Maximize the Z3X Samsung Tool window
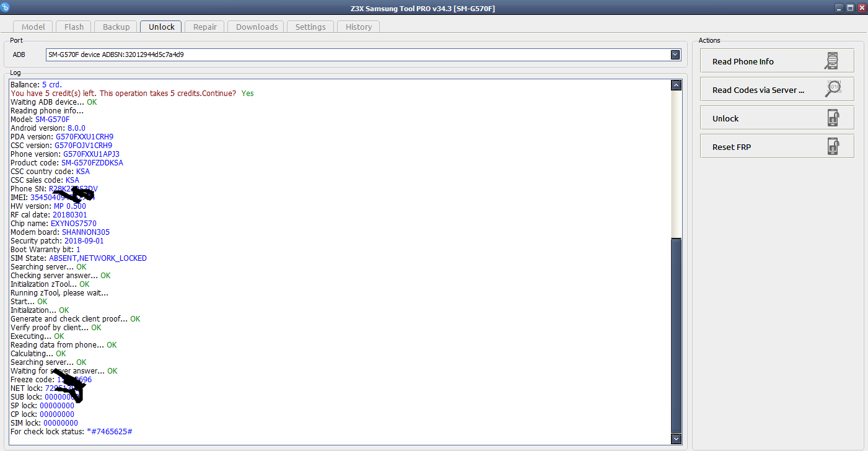Image resolution: width=868 pixels, height=451 pixels. 850,7
